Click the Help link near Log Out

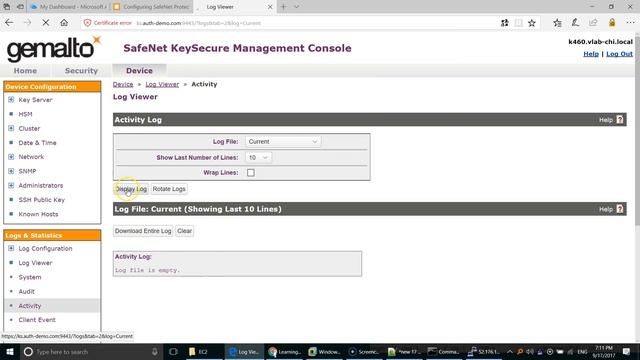591,54
